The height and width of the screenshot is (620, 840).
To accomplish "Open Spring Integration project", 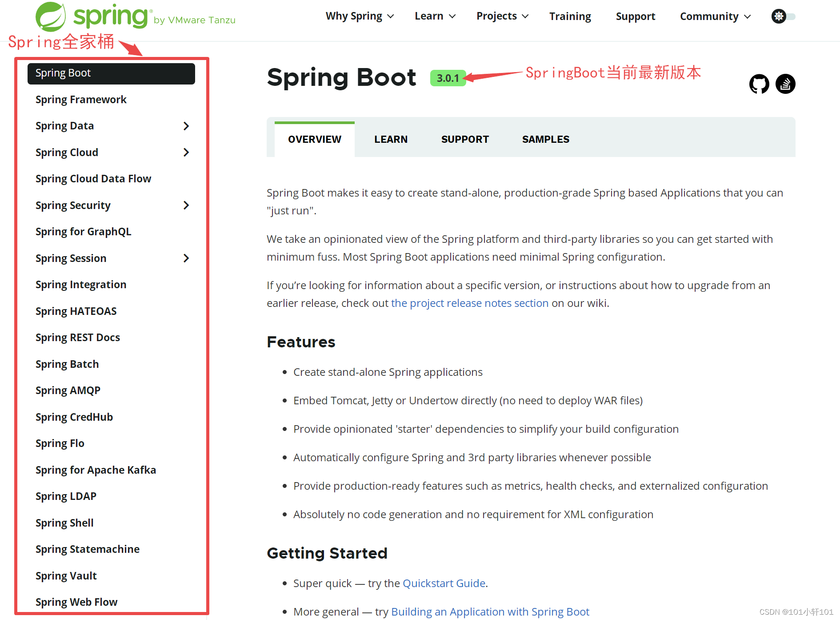I will tap(81, 285).
